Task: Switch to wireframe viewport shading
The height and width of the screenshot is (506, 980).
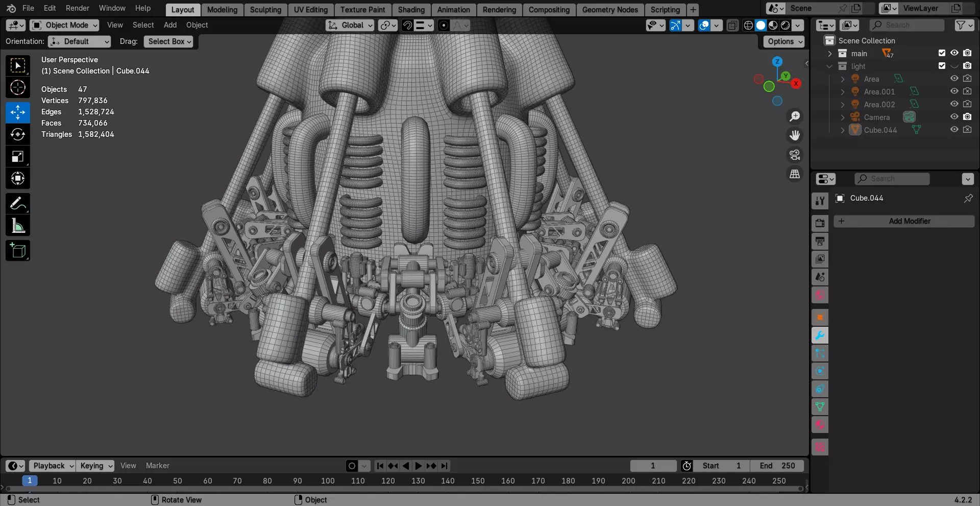Action: coord(748,25)
